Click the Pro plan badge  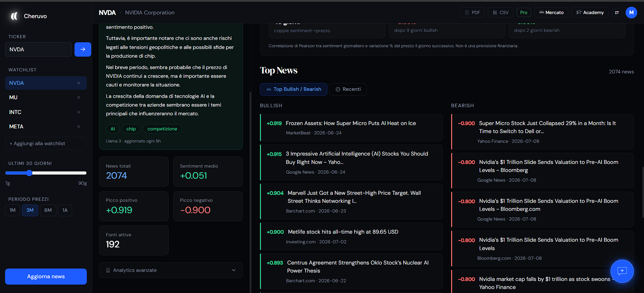click(524, 12)
